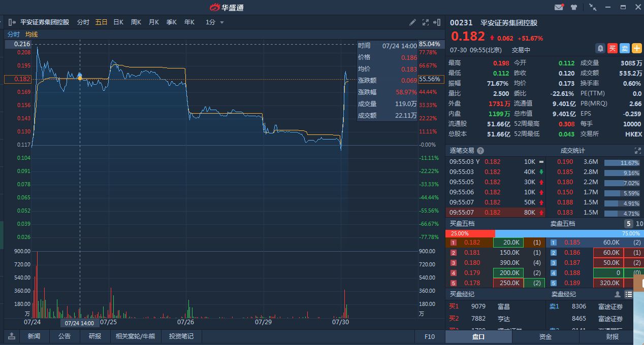The width and height of the screenshot is (644, 345).
Task: Toggle the 分时 line legend
Action: (x=14, y=34)
